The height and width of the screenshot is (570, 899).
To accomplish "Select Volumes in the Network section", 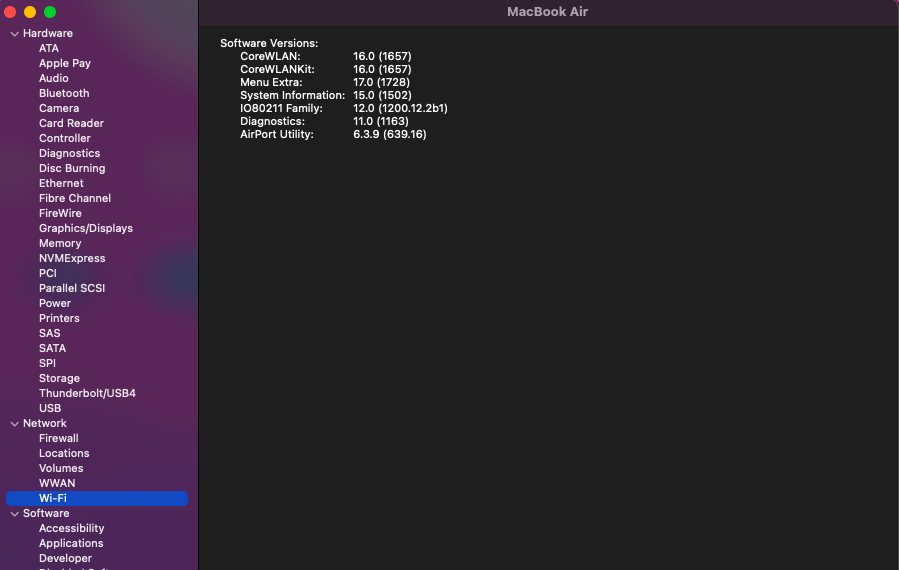I will 61,468.
